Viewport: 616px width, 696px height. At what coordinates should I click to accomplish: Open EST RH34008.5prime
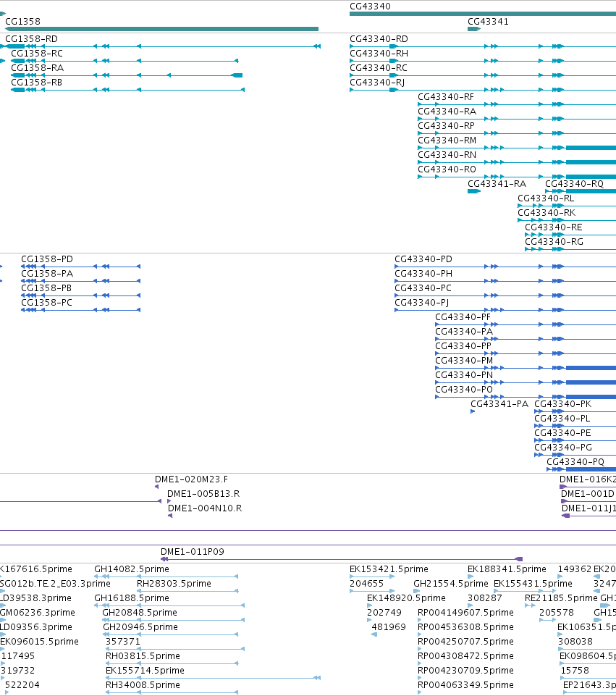172,692
